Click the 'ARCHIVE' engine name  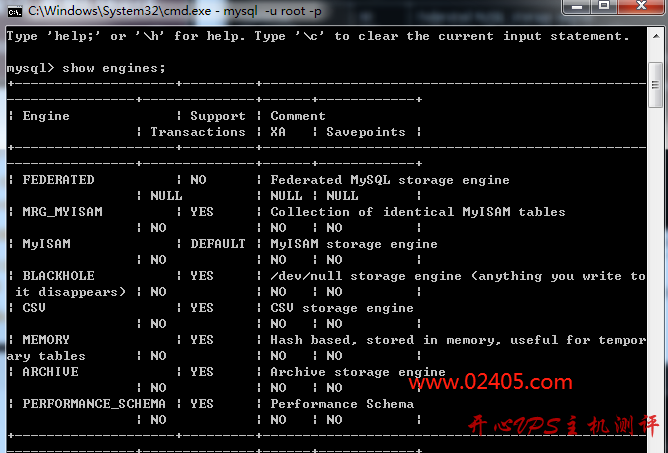click(50, 372)
